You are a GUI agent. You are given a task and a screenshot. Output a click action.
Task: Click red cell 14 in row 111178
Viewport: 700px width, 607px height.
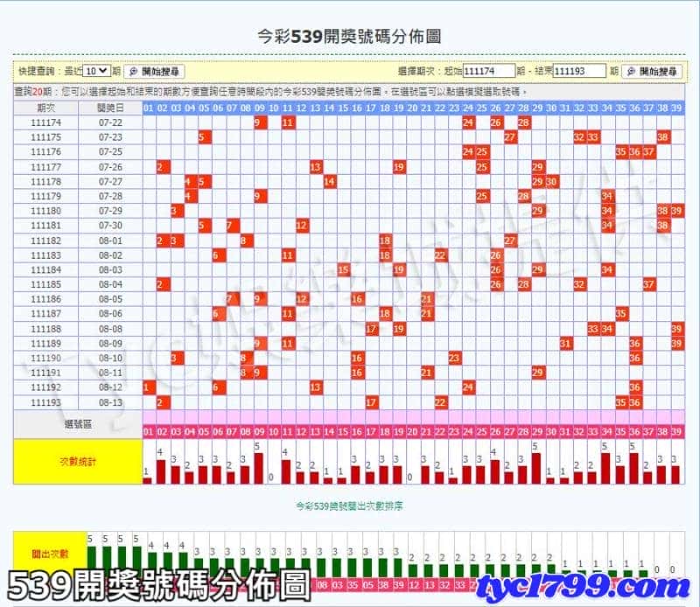coord(329,182)
